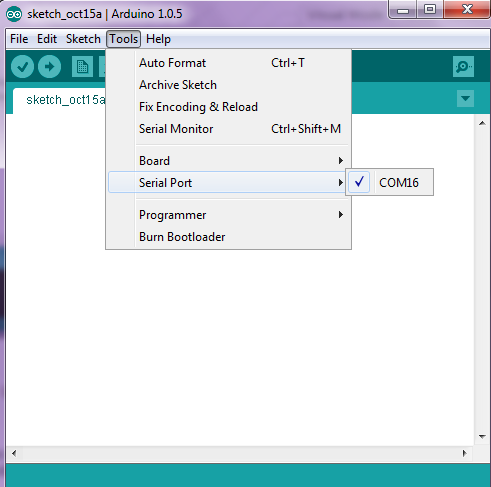Open the Help menu
491x487 pixels.
(158, 39)
